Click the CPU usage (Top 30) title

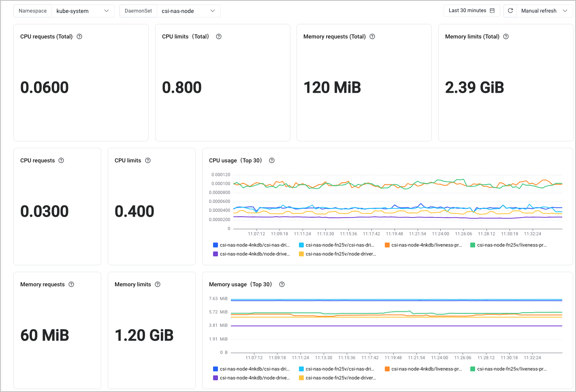coord(235,160)
